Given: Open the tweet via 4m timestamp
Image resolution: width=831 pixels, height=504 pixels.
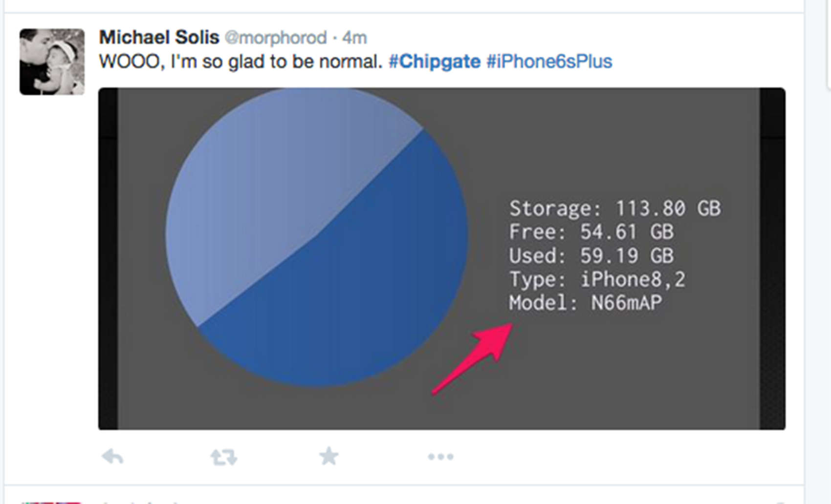Looking at the screenshot, I should [354, 38].
